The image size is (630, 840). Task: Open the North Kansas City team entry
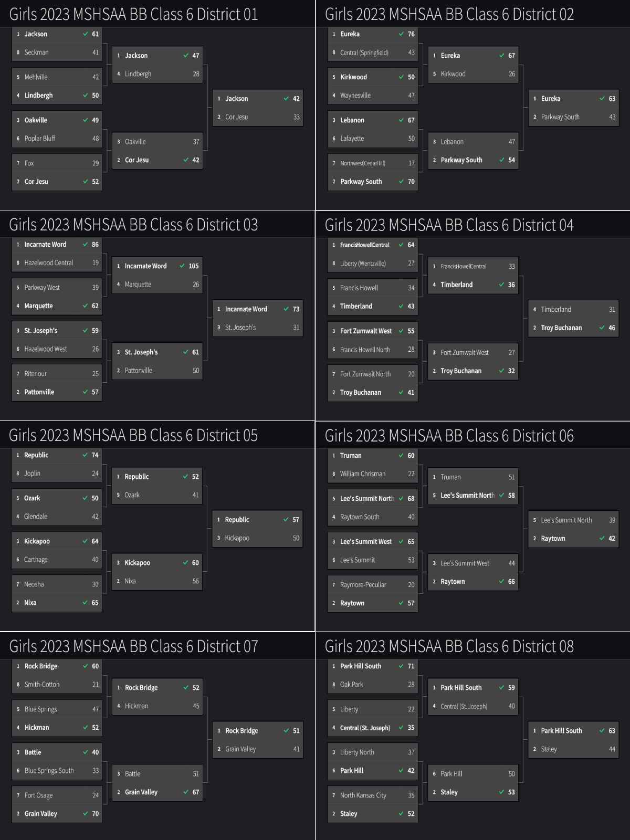[363, 795]
